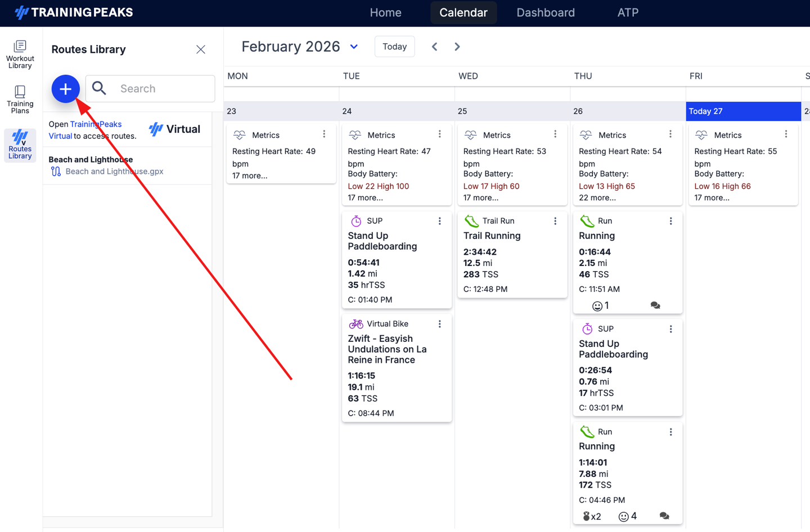Select the Routes Library sidebar icon
The width and height of the screenshot is (810, 532).
tap(20, 145)
